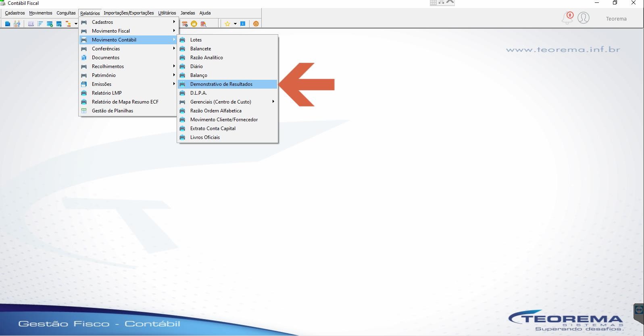Click the sorted list lines toolbar icon
Image resolution: width=644 pixels, height=336 pixels.
40,24
